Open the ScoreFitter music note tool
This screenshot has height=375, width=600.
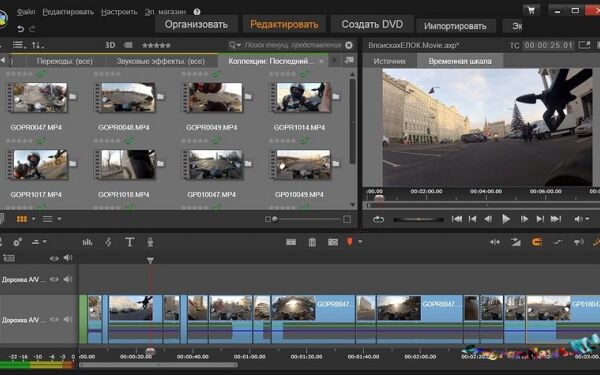(109, 242)
